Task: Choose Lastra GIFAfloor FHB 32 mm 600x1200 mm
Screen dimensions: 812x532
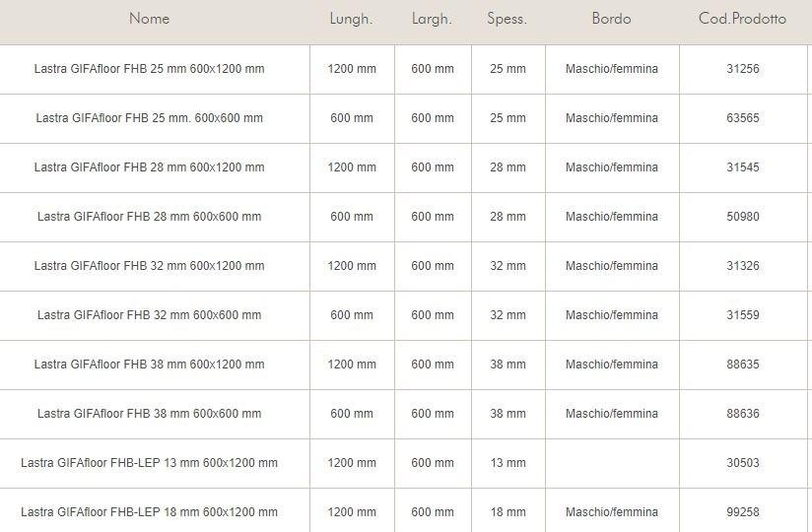Action: click(149, 266)
